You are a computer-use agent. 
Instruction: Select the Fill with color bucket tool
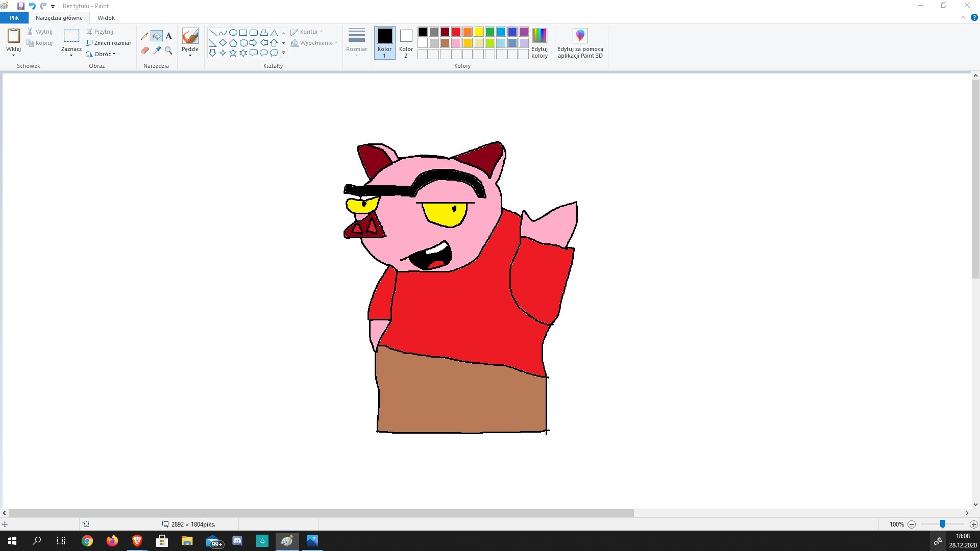tap(157, 36)
